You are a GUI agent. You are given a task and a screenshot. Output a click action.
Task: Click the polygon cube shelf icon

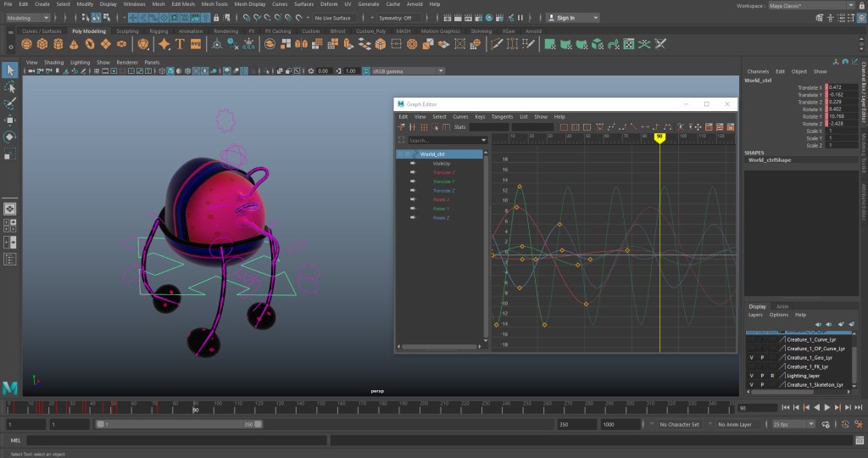(x=43, y=44)
